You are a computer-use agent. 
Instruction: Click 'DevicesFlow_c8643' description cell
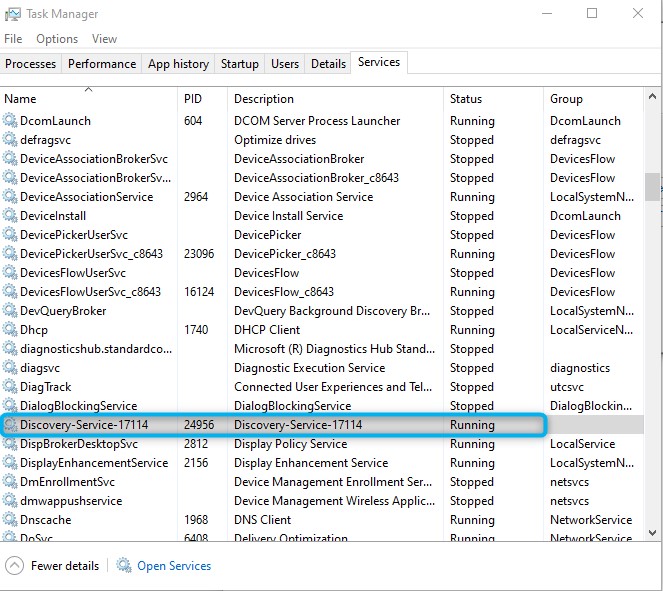pyautogui.click(x=284, y=292)
